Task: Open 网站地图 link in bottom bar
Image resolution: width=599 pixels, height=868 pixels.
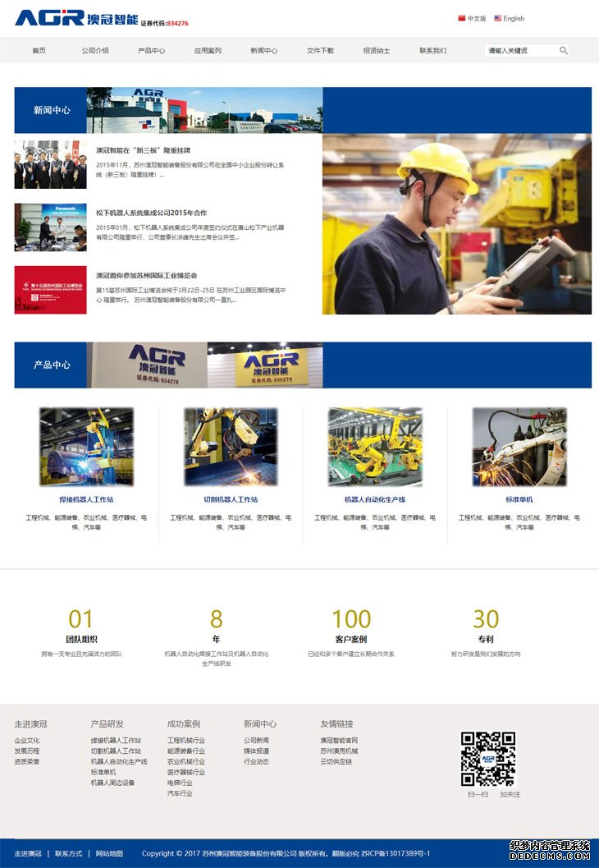Action: (109, 854)
